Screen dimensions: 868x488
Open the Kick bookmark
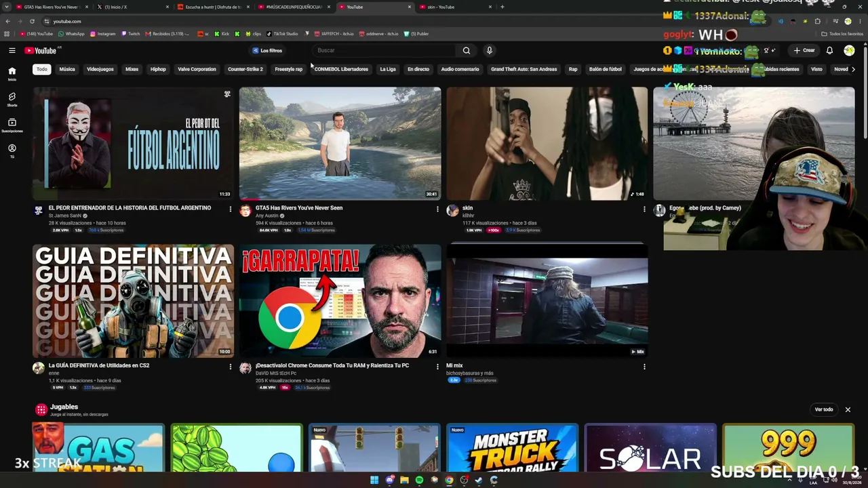(x=222, y=34)
